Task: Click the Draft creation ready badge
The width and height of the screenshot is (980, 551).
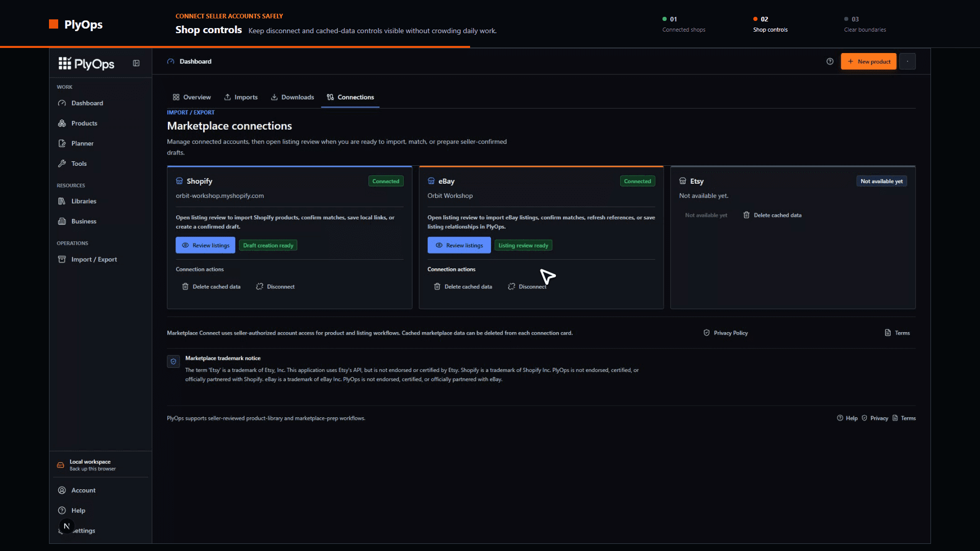Action: pos(268,245)
